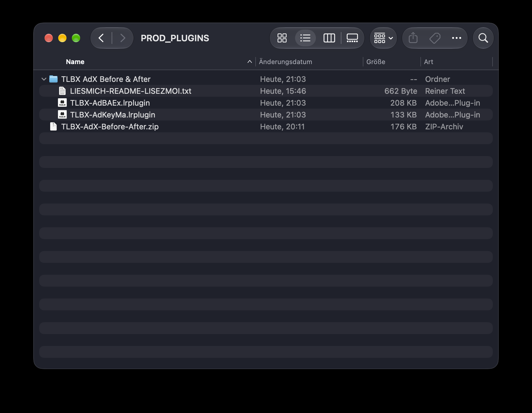The height and width of the screenshot is (413, 532).
Task: Click the 662 Byte size value
Action: click(401, 91)
